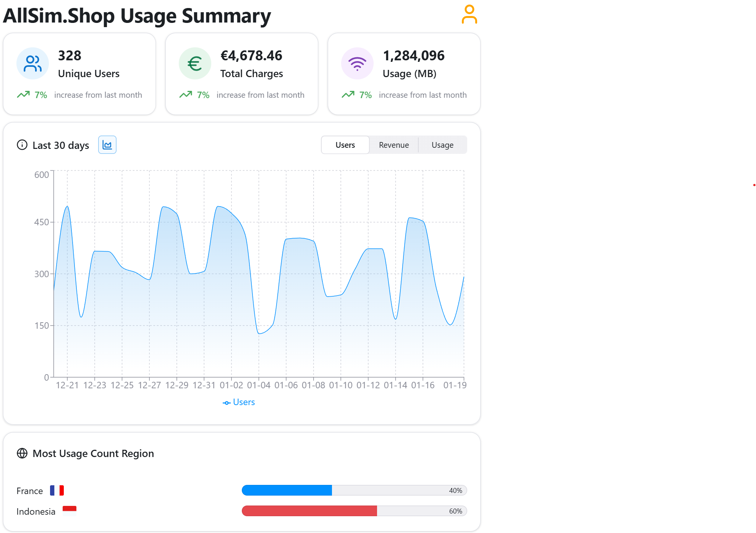Click the globe icon beside Most Usage
The image size is (756, 533).
pyautogui.click(x=22, y=453)
